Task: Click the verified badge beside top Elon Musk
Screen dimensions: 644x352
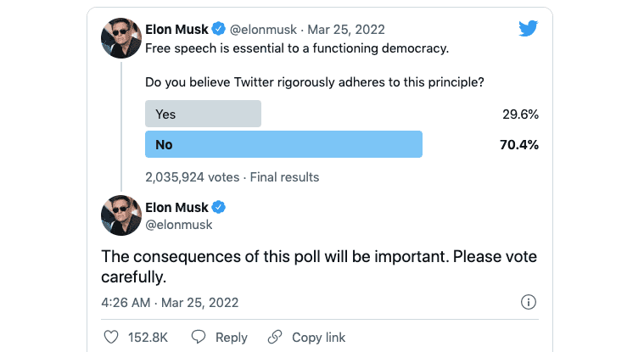Action: tap(219, 29)
